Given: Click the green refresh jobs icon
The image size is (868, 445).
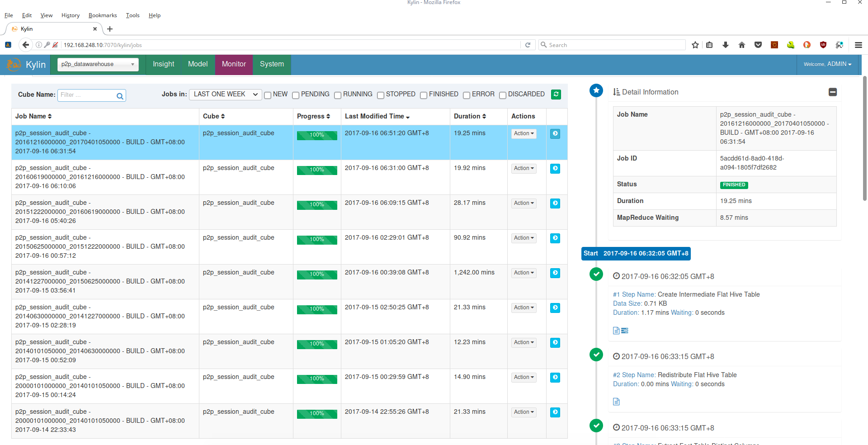Looking at the screenshot, I should tap(556, 95).
